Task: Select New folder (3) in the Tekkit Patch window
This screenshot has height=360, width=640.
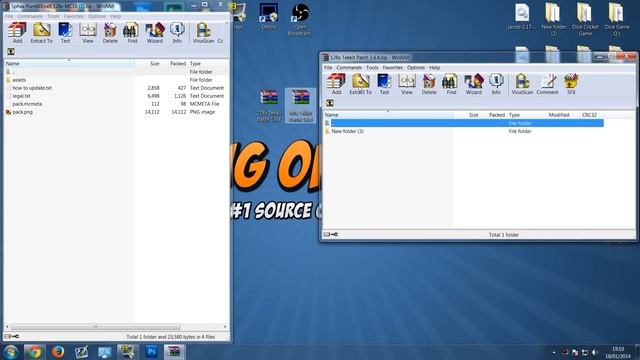Action: click(x=464, y=131)
